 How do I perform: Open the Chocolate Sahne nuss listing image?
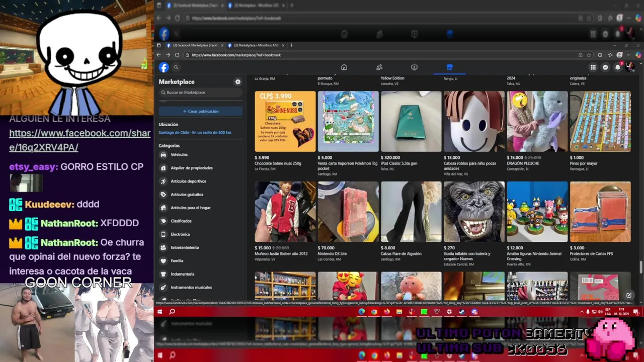[x=285, y=121]
